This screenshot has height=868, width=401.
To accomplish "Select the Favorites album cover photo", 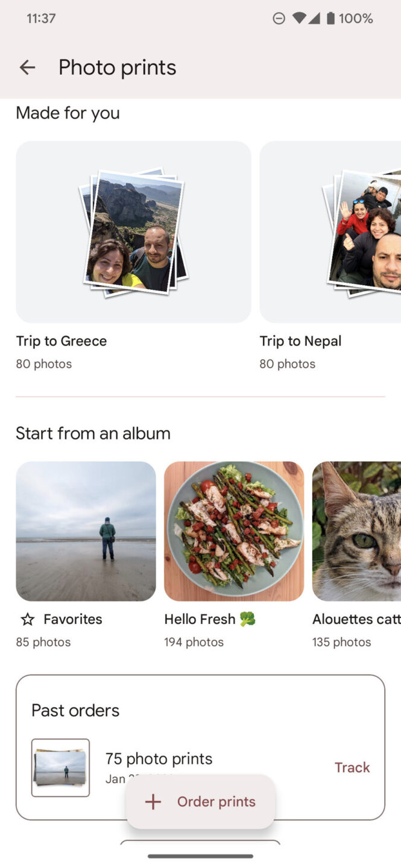I will [x=86, y=531].
